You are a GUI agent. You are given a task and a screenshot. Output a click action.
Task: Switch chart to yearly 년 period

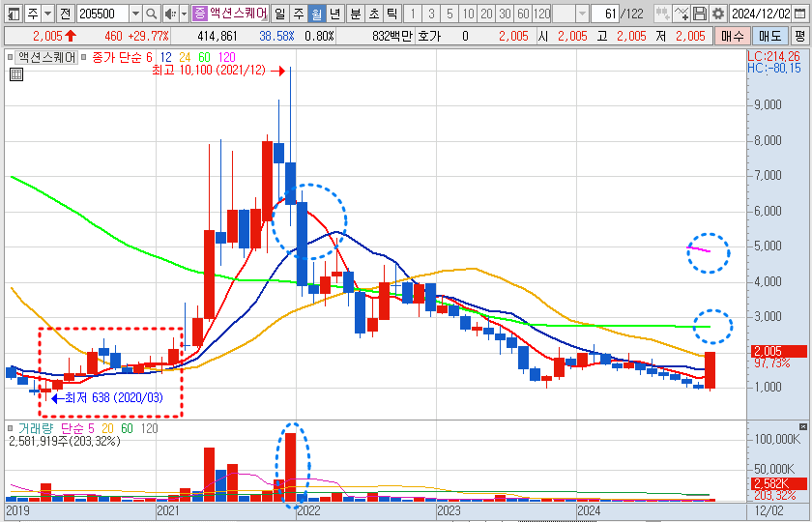(x=334, y=14)
